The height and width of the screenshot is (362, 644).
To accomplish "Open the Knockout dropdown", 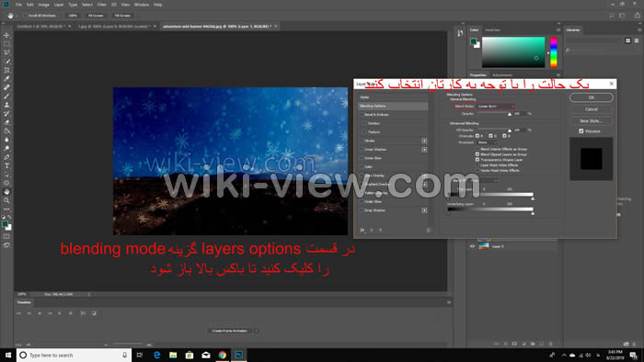I will (487, 142).
